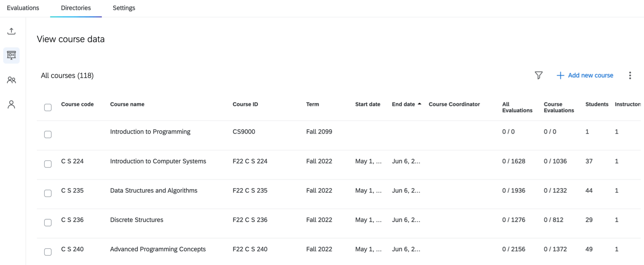Click the Add new course link
644x265 pixels.
pyautogui.click(x=590, y=75)
